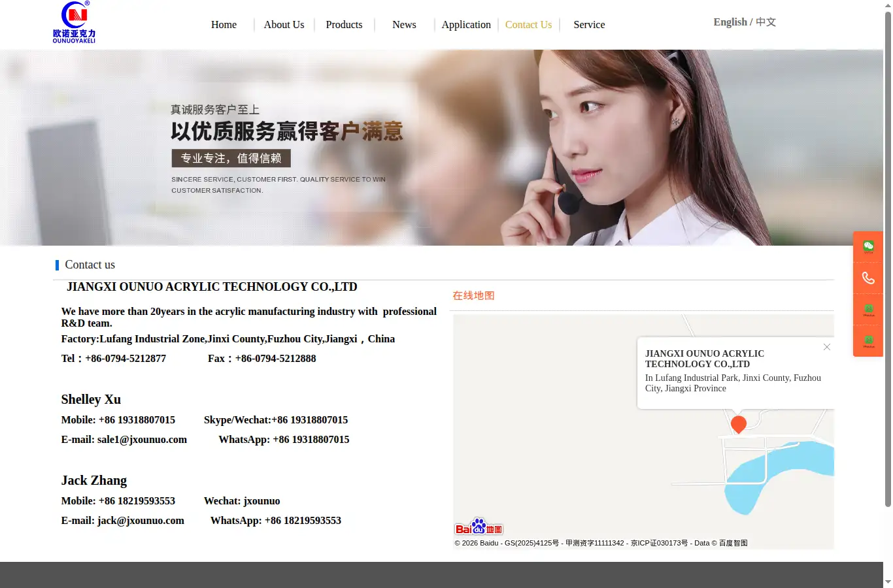Click the Baidu map logo

[x=479, y=527]
